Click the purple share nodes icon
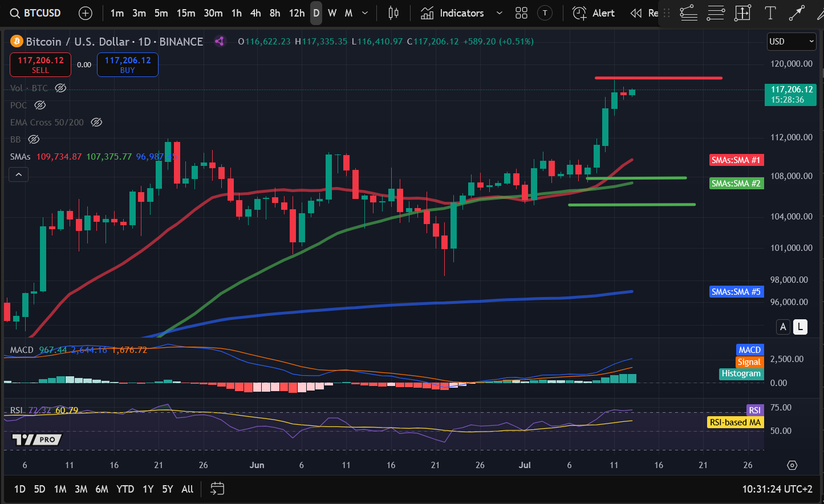824x504 pixels. coord(220,41)
